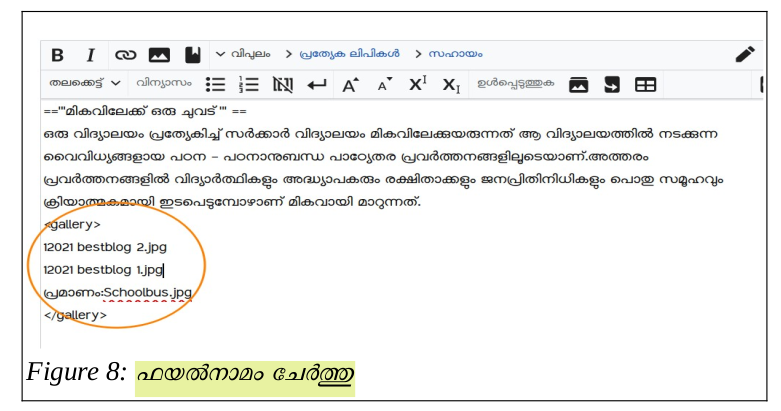Click the pencil edit icon

(x=745, y=54)
